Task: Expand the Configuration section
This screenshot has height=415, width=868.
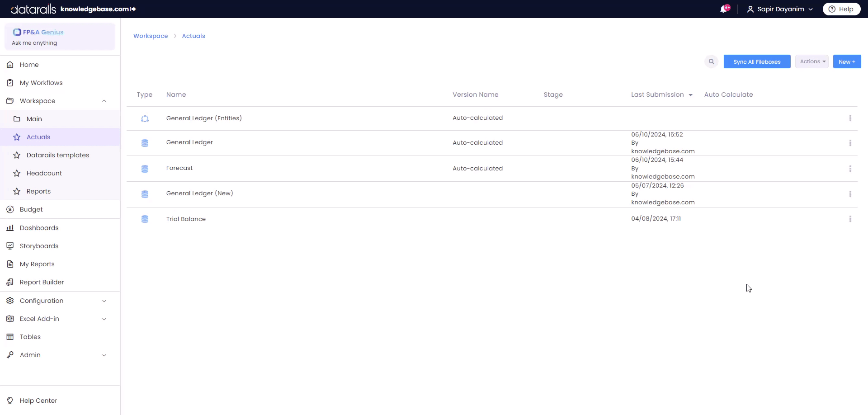Action: (104, 301)
